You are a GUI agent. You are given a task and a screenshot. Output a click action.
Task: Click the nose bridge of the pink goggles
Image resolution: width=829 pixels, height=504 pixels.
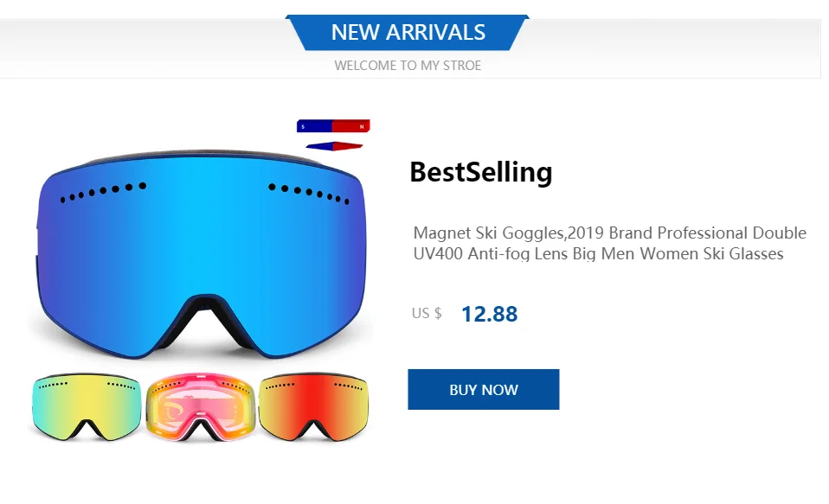(x=201, y=429)
